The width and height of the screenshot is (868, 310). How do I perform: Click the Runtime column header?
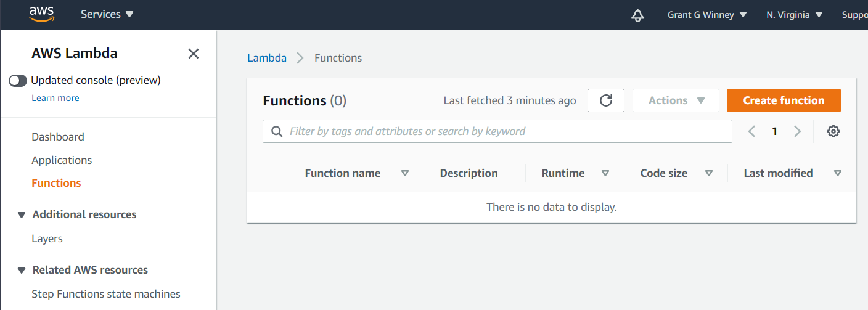tap(563, 173)
